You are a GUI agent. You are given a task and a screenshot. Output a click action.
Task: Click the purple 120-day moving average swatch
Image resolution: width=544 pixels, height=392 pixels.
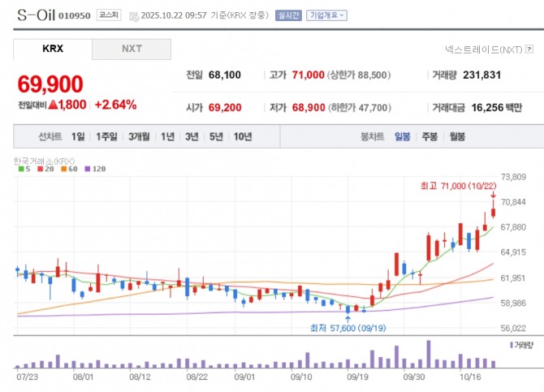(88, 169)
